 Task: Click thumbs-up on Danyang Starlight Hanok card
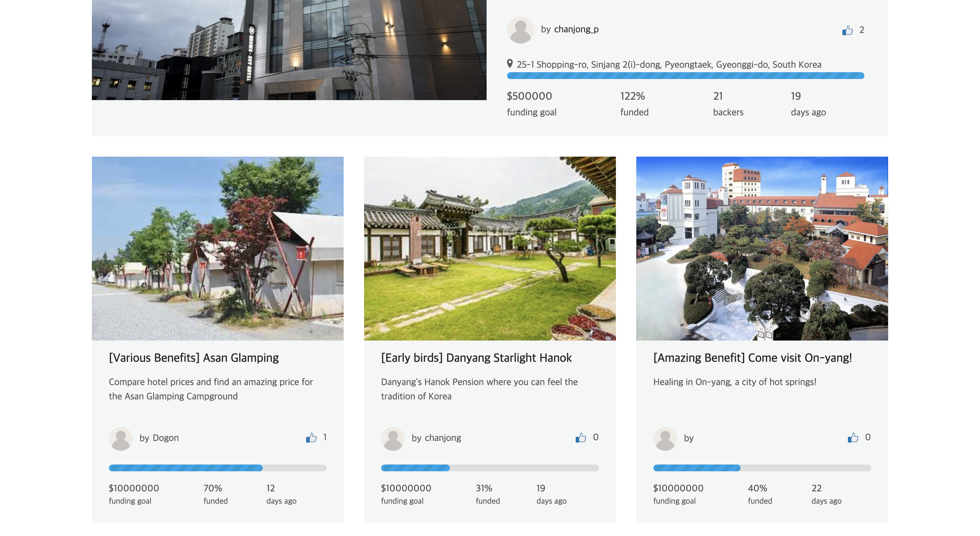tap(581, 437)
